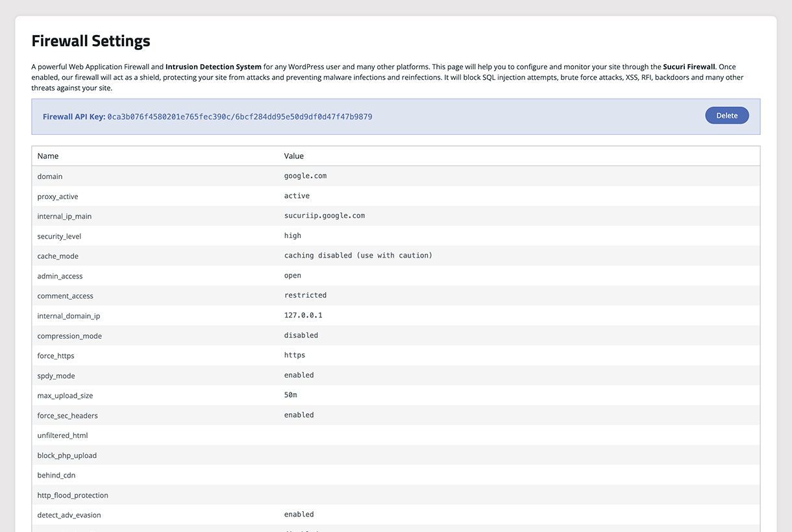792x532 pixels.
Task: Click the Firewall API Key value string
Action: [240, 117]
